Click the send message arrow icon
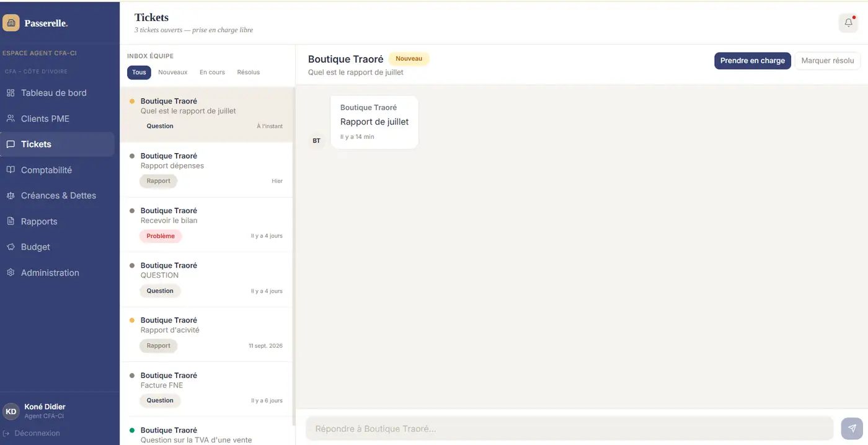 tap(852, 428)
